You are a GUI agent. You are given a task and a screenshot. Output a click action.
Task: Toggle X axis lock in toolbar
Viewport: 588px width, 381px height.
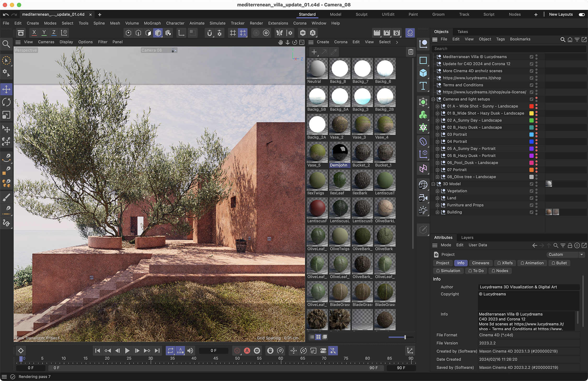click(34, 33)
